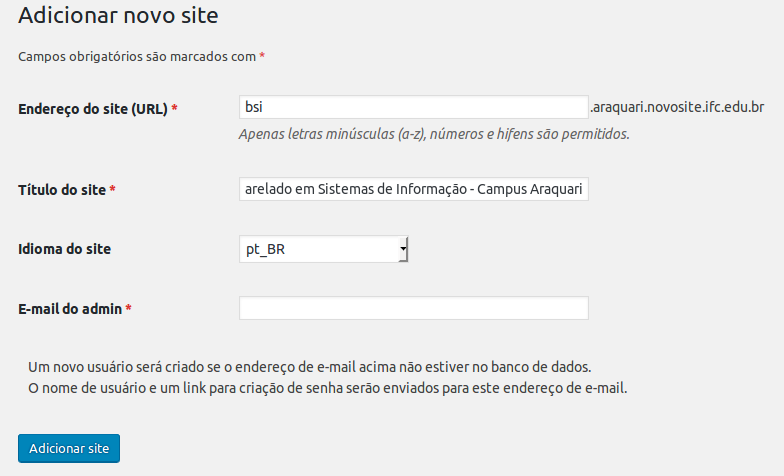Viewport: 784px width, 476px height.
Task: Click the "Idioma do site" label
Action: (x=65, y=249)
